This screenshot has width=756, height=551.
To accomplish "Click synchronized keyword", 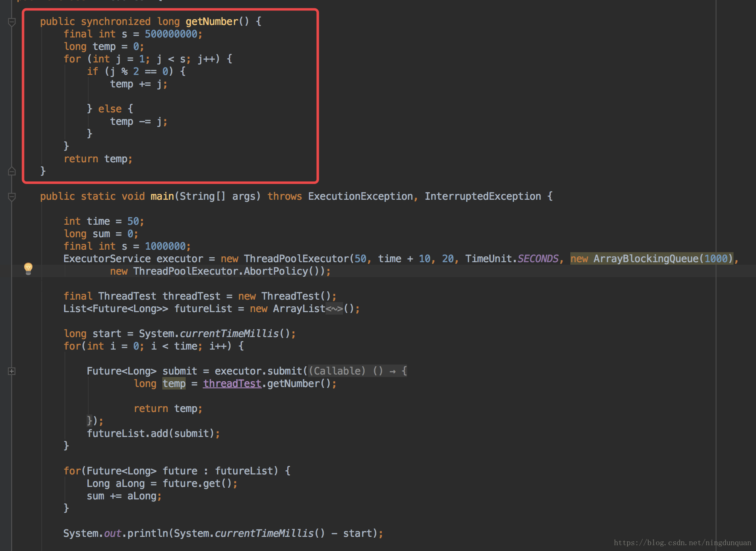I will [x=116, y=22].
